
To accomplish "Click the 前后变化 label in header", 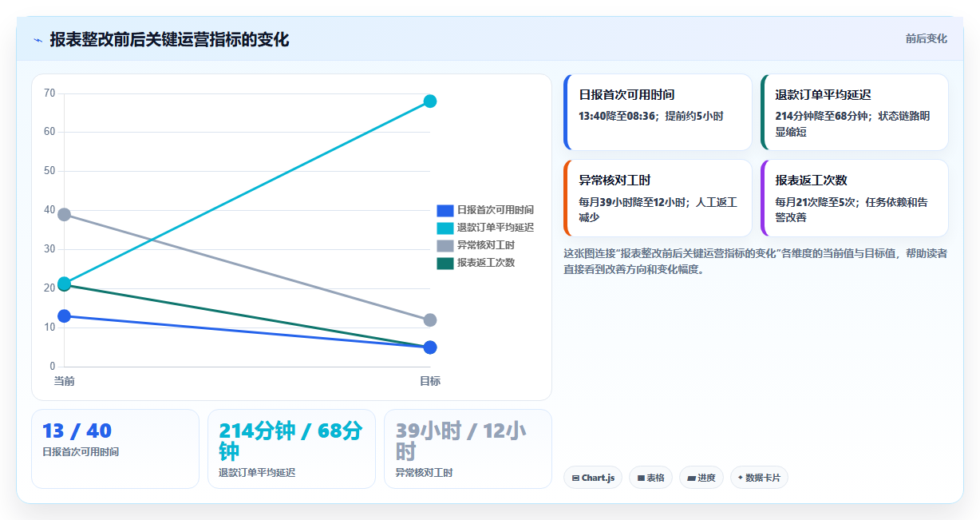I will pos(926,38).
